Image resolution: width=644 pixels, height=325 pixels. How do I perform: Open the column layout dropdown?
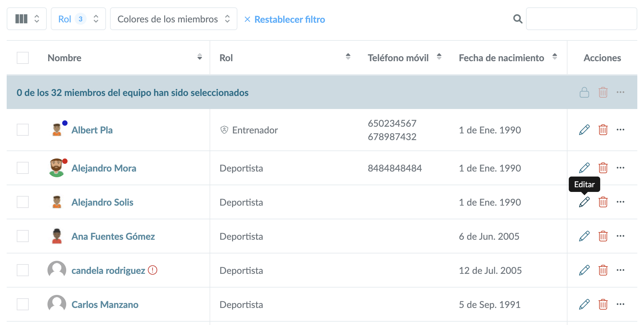(27, 19)
